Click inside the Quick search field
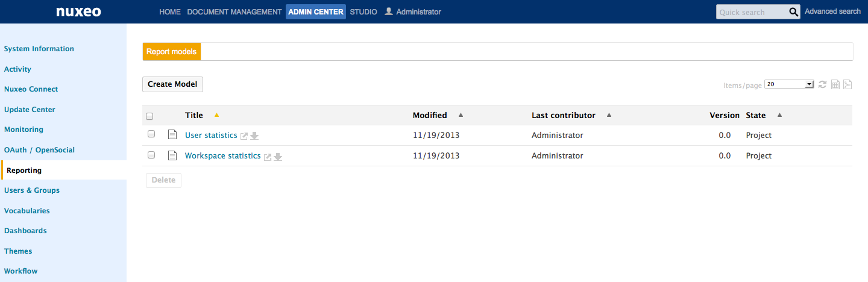Viewport: 868px width, 282px height. click(752, 12)
